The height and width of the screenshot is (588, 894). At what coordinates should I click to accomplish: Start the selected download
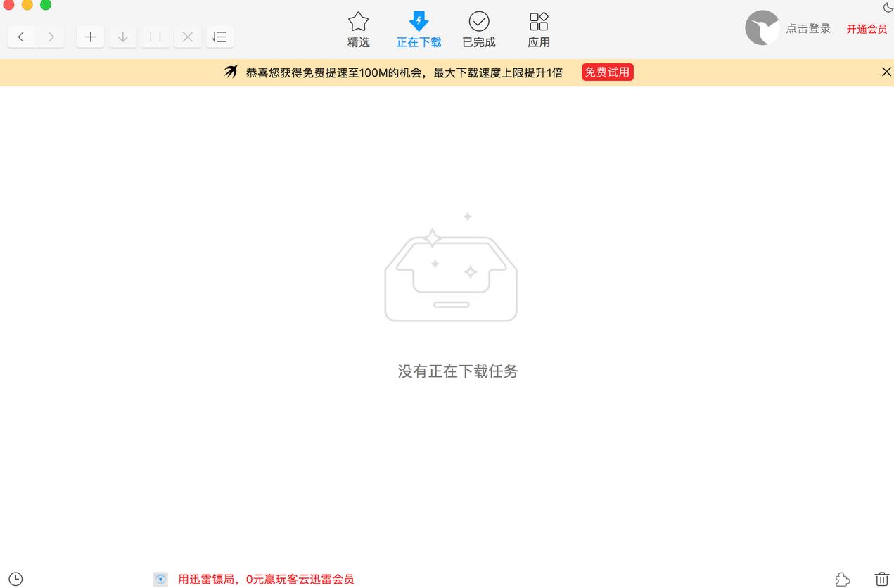click(x=122, y=37)
